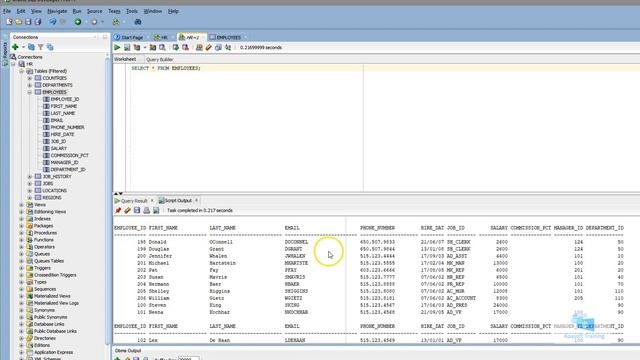Select the Database Links node
640x360 pixels.
point(49,324)
